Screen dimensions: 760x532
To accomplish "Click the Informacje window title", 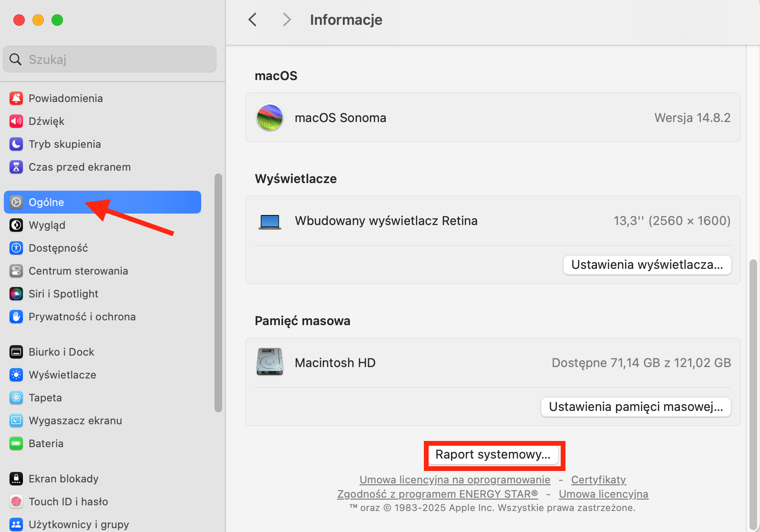I will [x=346, y=20].
